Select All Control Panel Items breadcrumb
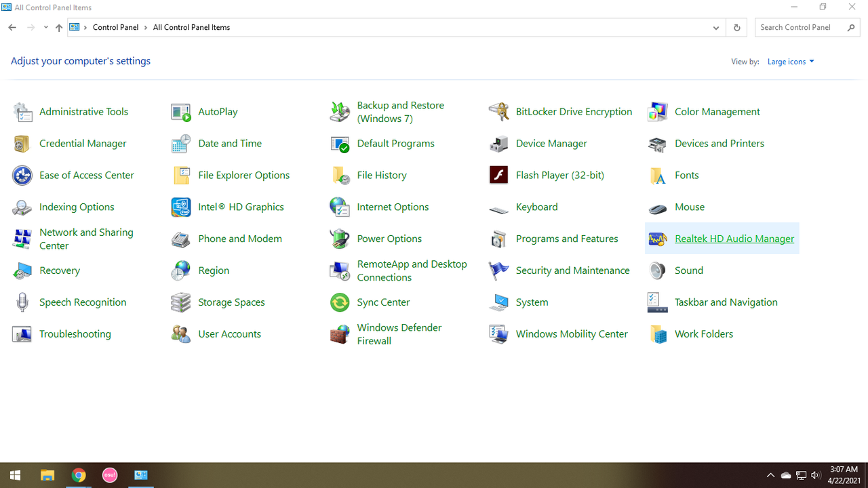The width and height of the screenshot is (868, 488). click(191, 28)
